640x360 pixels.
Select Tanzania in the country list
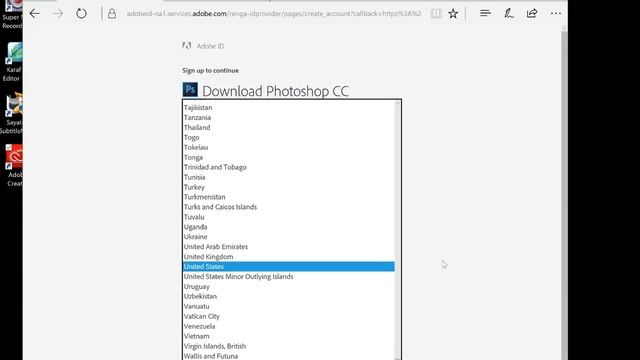click(x=289, y=118)
